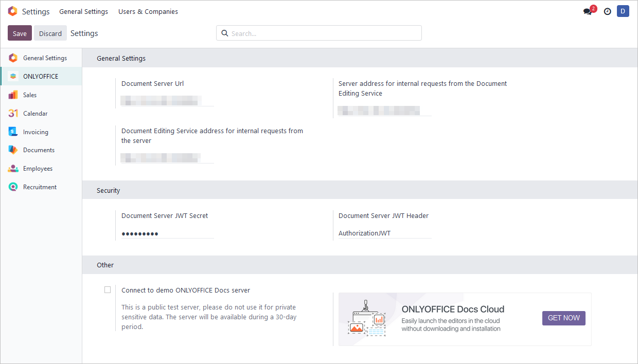Open the ONLYOFFICE settings section icon
This screenshot has height=364, width=638.
pos(13,76)
